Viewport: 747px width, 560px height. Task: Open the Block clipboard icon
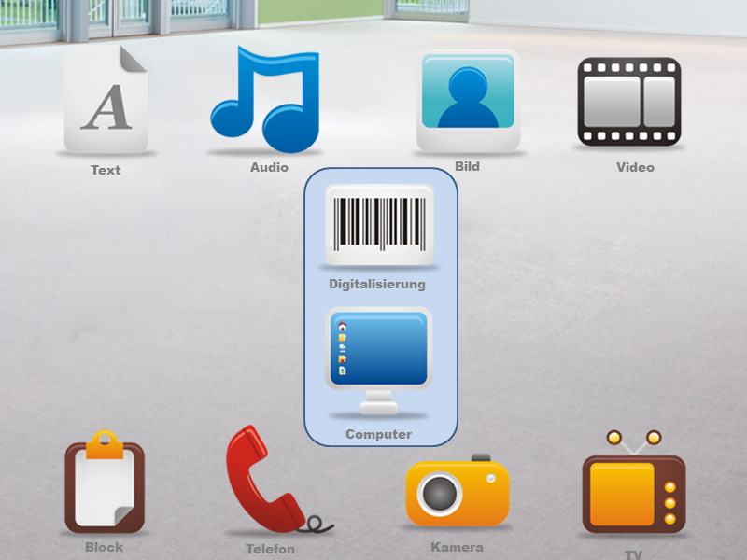pyautogui.click(x=105, y=484)
